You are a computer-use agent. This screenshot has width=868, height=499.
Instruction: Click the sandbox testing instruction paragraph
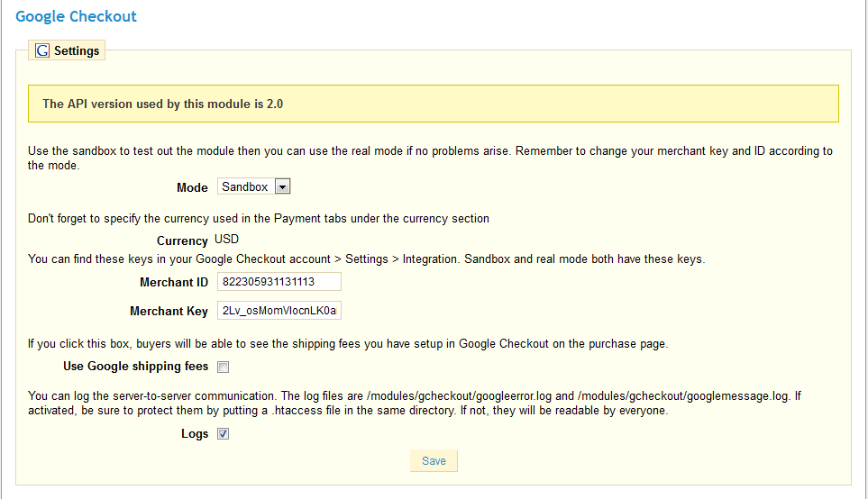pos(430,158)
